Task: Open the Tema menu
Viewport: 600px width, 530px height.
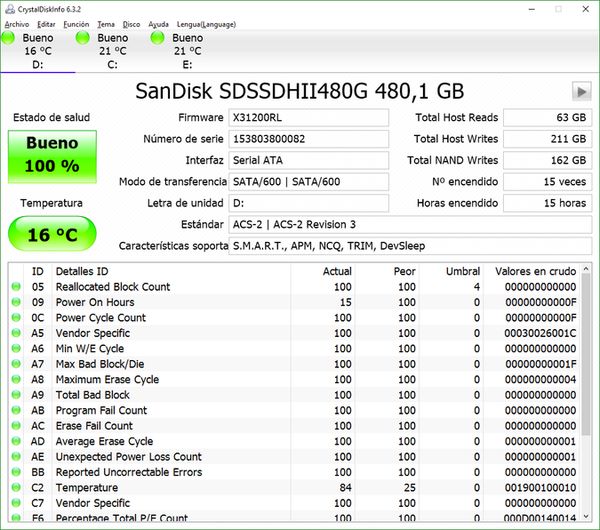Action: (x=106, y=24)
